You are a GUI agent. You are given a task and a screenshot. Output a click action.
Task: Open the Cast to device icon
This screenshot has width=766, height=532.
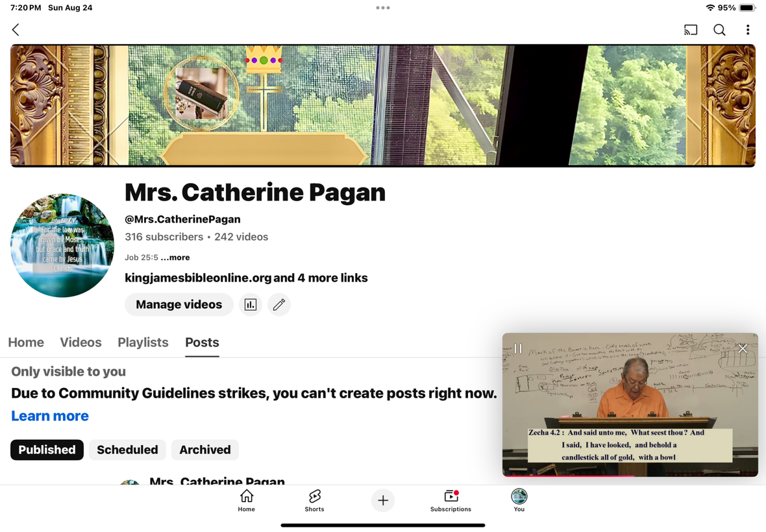(690, 30)
